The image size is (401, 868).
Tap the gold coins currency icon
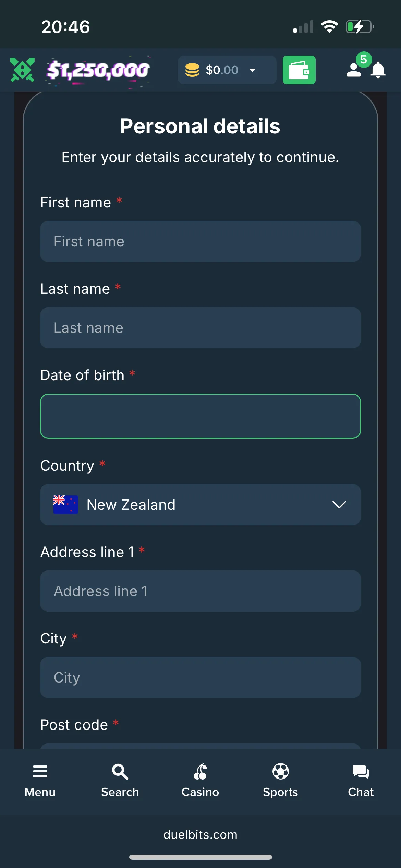192,70
